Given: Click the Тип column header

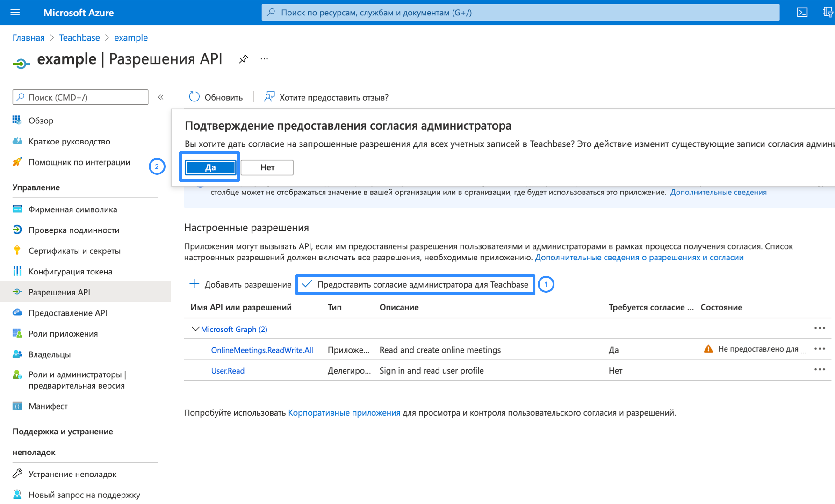Looking at the screenshot, I should (x=335, y=307).
